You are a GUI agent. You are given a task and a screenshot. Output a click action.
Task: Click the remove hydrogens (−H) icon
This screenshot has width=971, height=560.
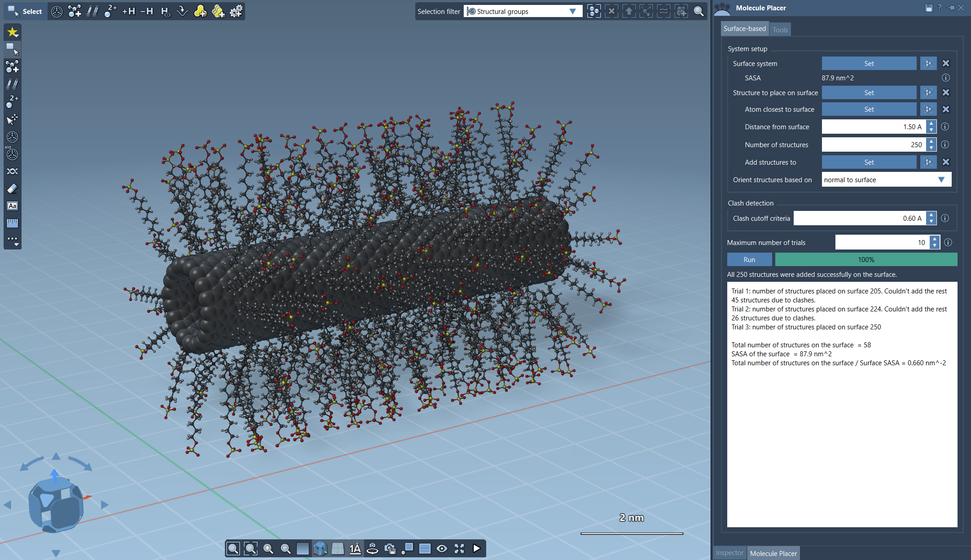[146, 11]
